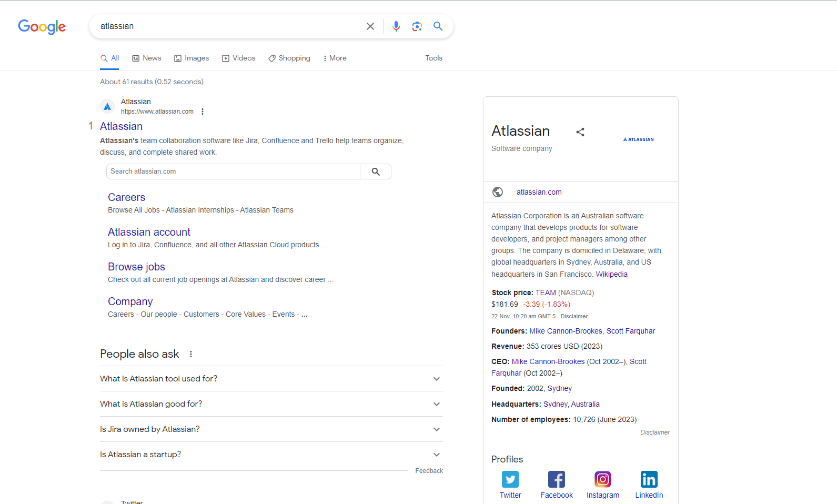Open the LinkedIn profile icon
Viewport: 837px width, 504px height.
coord(649,479)
